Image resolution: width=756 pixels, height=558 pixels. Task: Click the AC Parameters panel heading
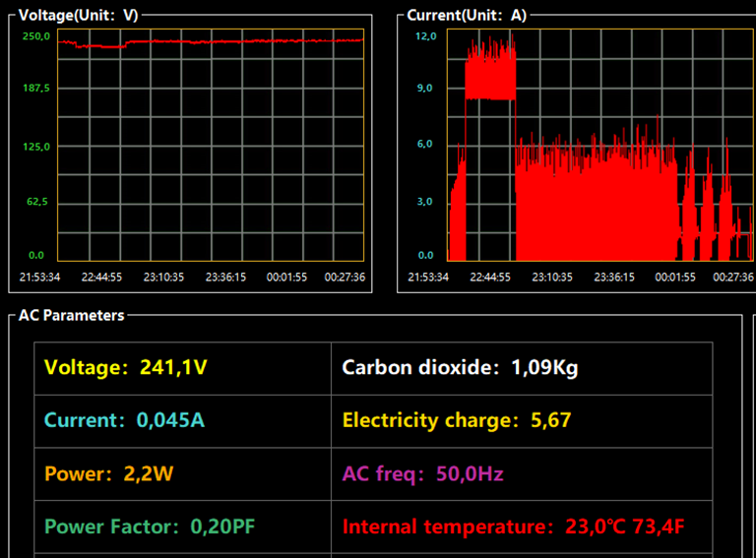[72, 315]
